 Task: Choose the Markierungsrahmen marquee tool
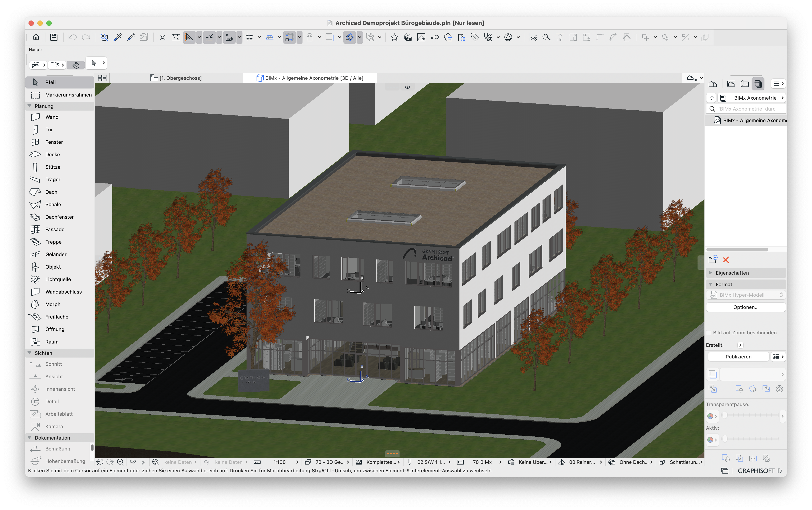60,95
